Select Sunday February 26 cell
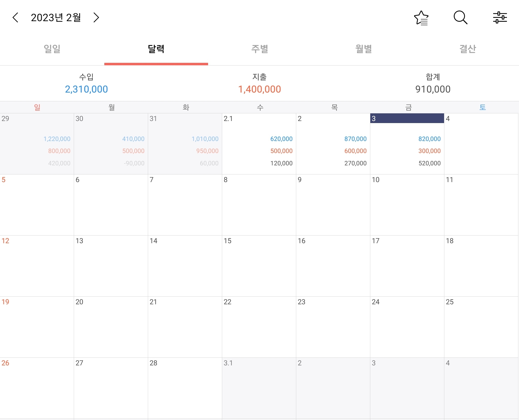Viewport: 519px width, 420px height. [37, 388]
